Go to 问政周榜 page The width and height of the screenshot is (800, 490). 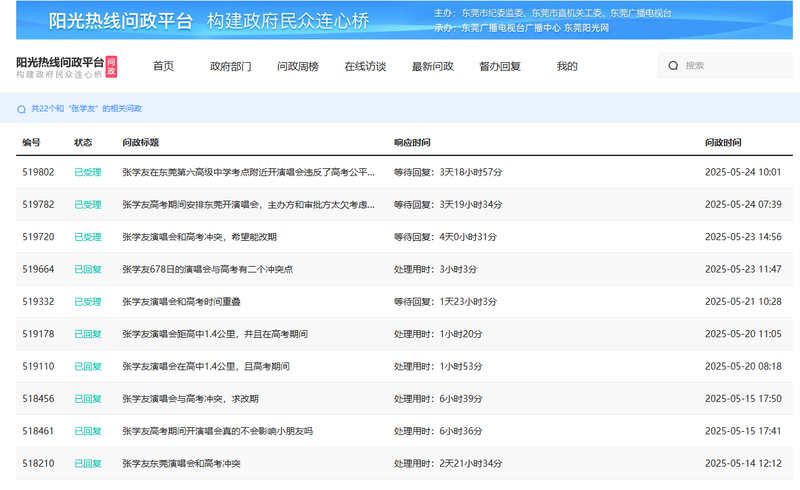[x=298, y=66]
